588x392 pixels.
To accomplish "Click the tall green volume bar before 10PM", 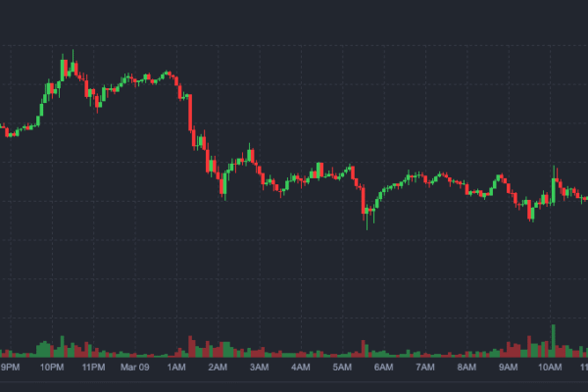I will (x=45, y=348).
